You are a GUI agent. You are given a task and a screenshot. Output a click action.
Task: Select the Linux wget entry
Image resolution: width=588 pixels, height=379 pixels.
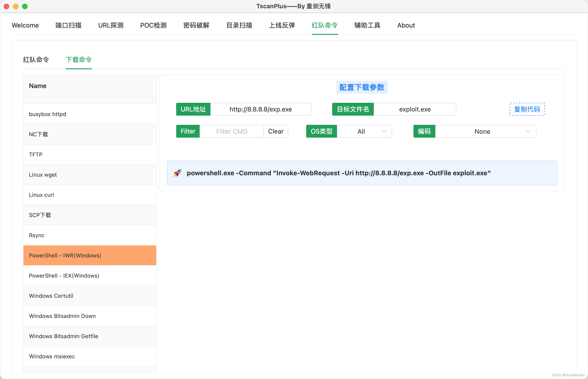(43, 175)
